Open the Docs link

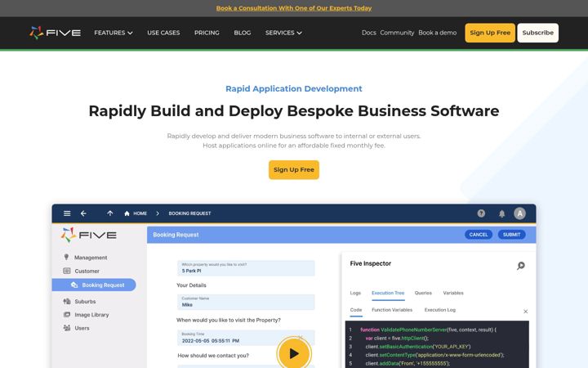tap(368, 33)
